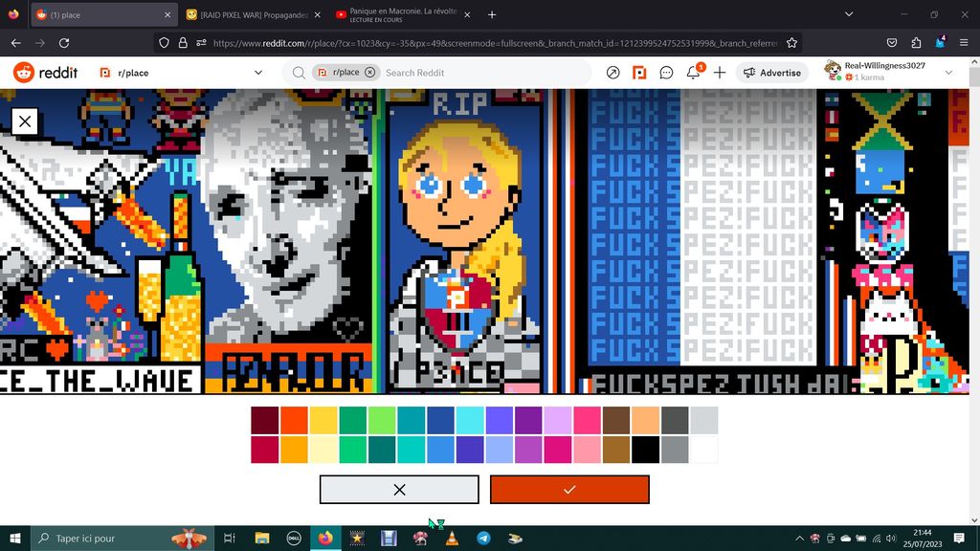The width and height of the screenshot is (980, 551).
Task: Remove the r/place filter from search
Action: (x=370, y=73)
